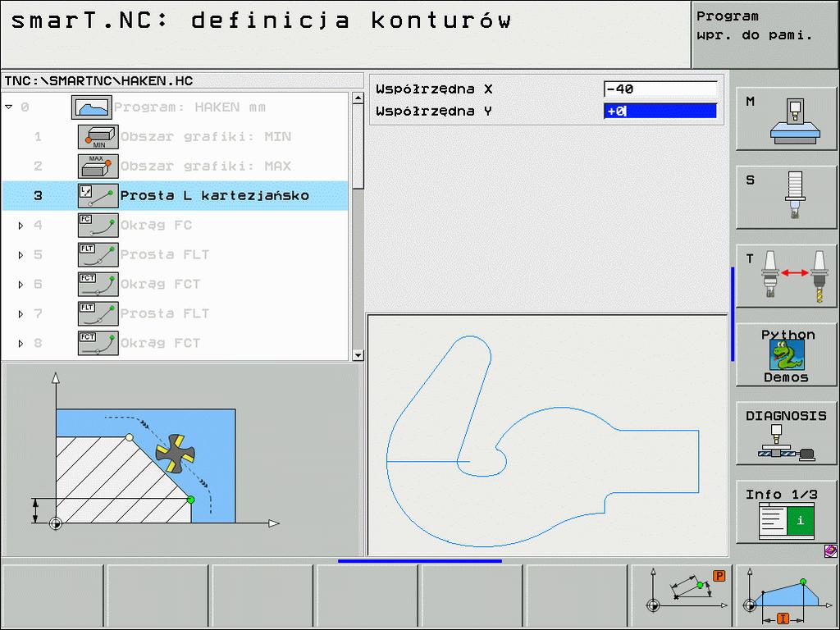Open the S spindle softkey
Viewport: 840px width, 630px height.
[x=786, y=197]
